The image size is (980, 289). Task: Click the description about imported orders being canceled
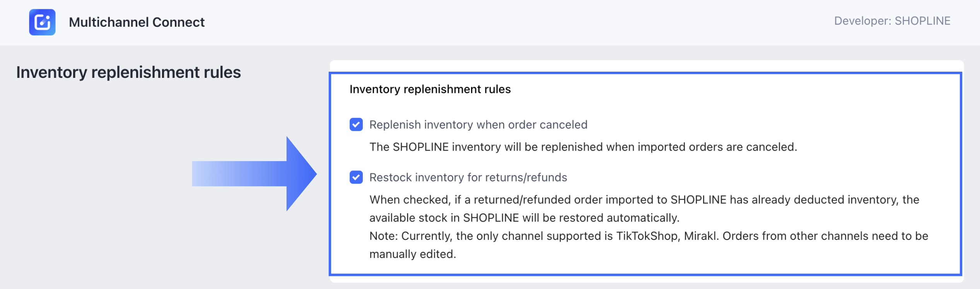click(583, 147)
